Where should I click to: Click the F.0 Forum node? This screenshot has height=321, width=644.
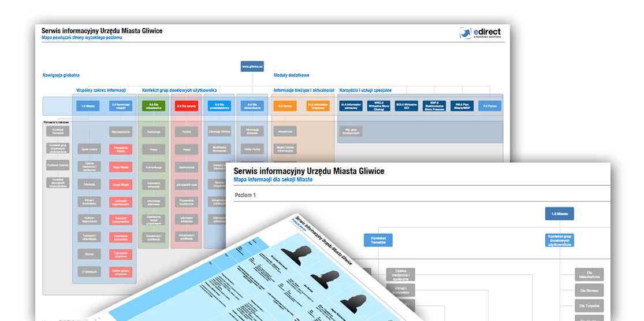[490, 106]
